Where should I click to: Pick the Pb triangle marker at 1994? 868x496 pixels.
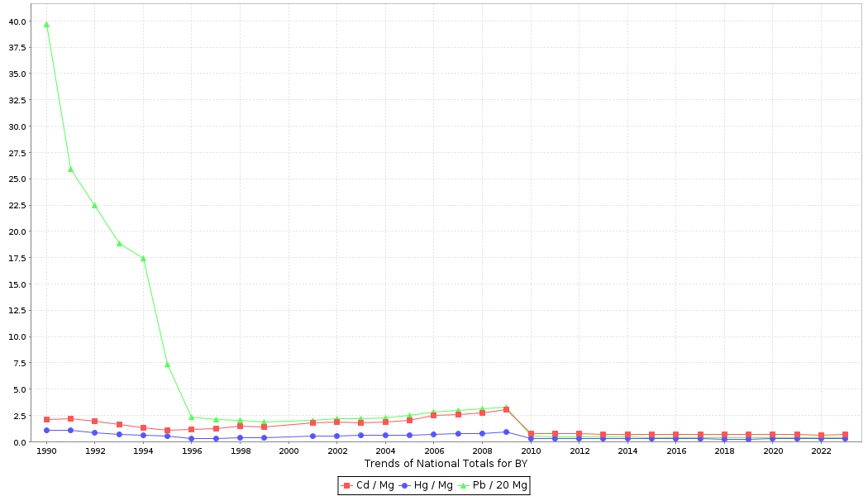pos(143,258)
